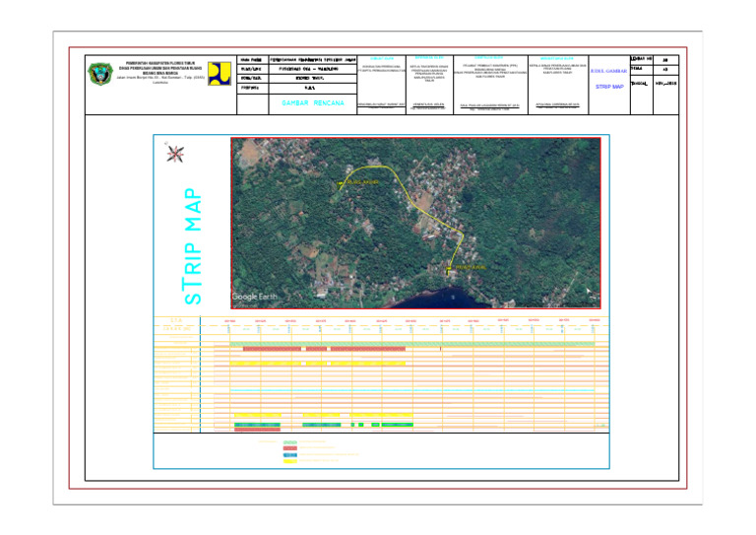This screenshot has height=535, width=756.
Task: Select the cyan "GAMBAR RENCANA" text
Action: coord(313,102)
